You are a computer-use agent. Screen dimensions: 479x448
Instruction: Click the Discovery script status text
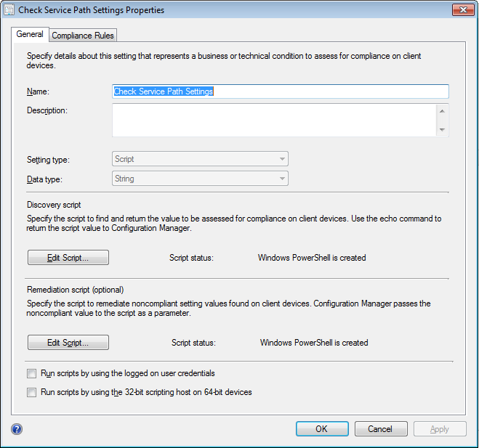point(312,258)
